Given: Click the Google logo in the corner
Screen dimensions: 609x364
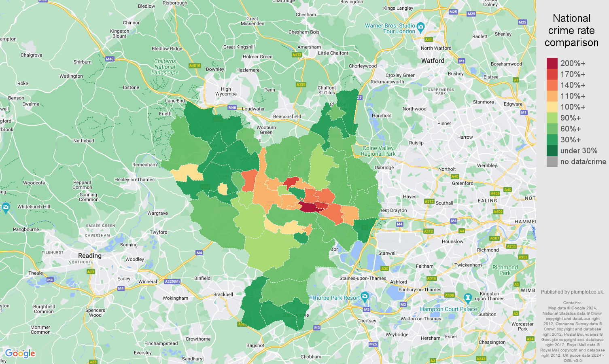Looking at the screenshot, I should coord(20,353).
